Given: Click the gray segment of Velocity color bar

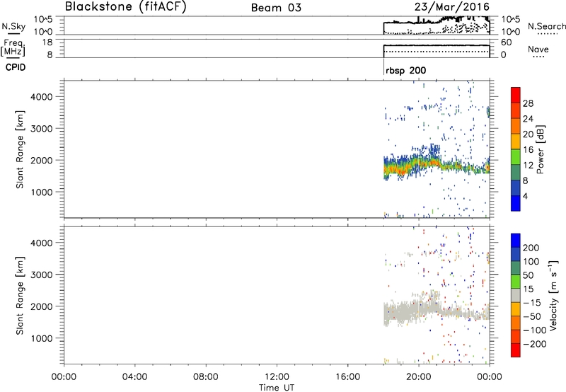Looking at the screenshot, I should tap(516, 295).
